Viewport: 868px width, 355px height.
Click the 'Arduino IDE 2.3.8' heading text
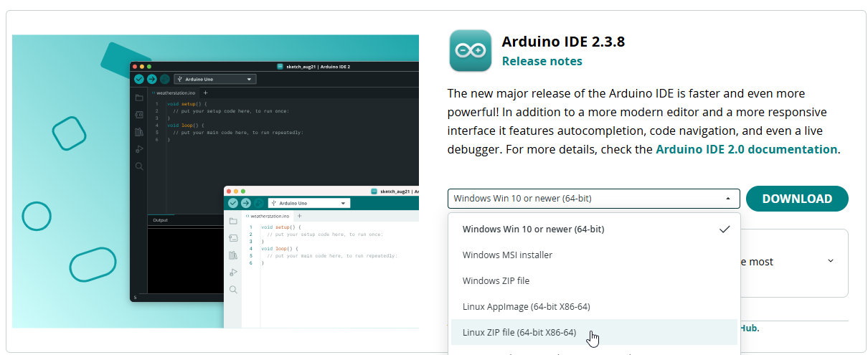tap(563, 42)
